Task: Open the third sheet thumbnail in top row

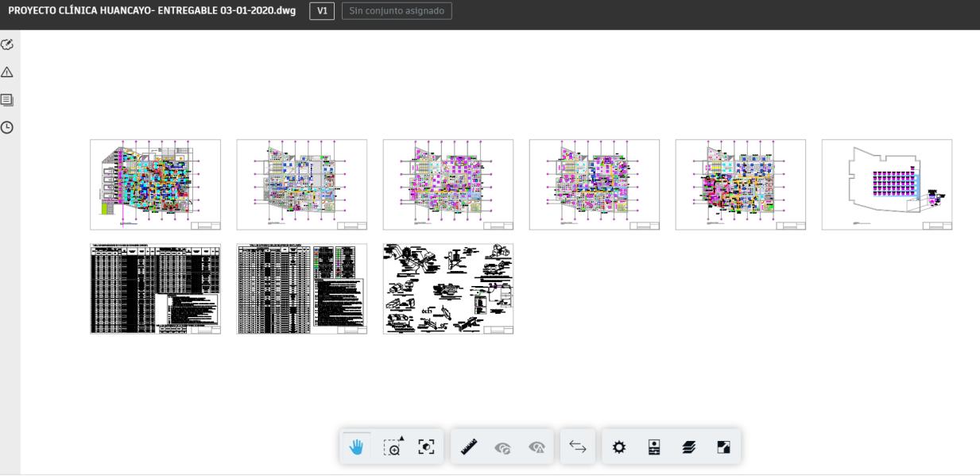Action: click(447, 184)
